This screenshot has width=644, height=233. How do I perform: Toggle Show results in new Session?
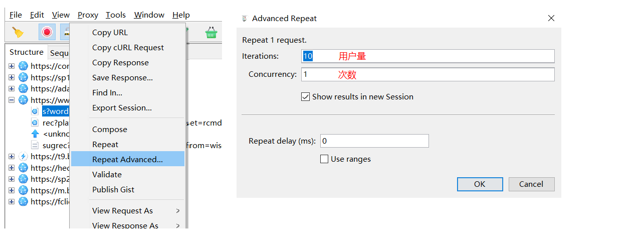tap(305, 96)
